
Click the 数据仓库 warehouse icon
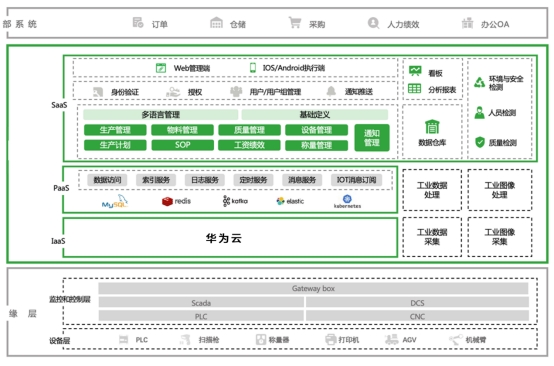(x=432, y=127)
